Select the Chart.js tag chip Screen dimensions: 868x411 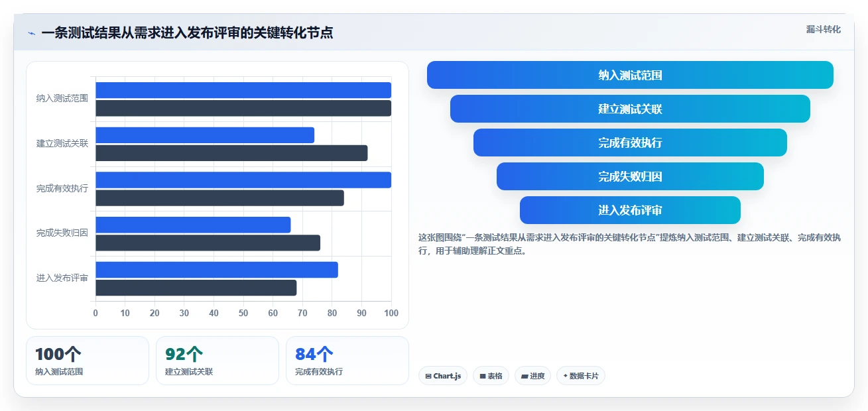point(443,376)
